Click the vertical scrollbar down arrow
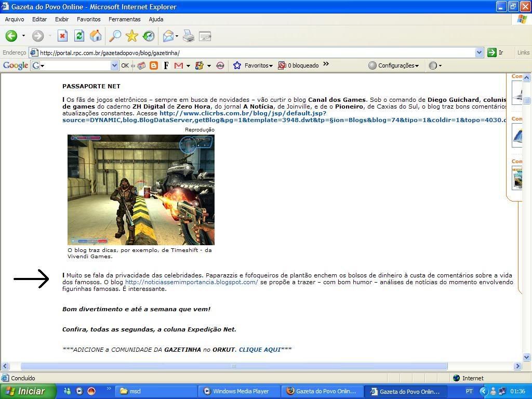This screenshot has width=532, height=399. click(x=527, y=357)
